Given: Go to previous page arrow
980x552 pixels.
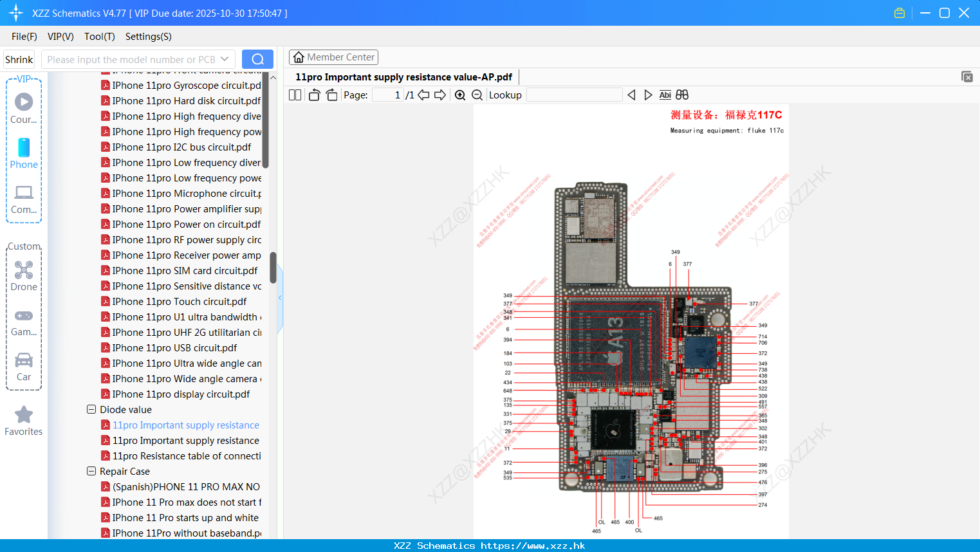Looking at the screenshot, I should click(x=423, y=95).
